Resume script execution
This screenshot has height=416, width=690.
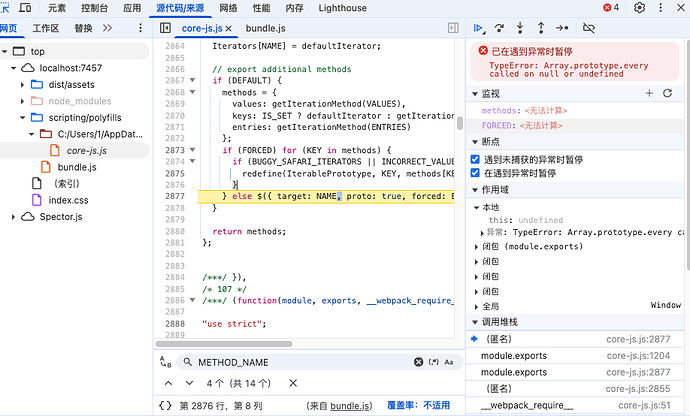[x=478, y=28]
